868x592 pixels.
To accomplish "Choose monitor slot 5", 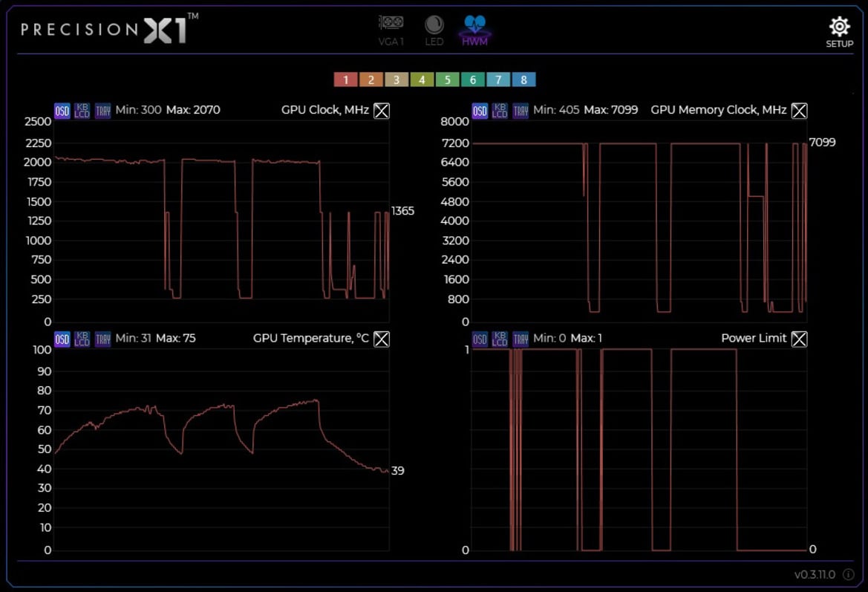I will pyautogui.click(x=447, y=79).
